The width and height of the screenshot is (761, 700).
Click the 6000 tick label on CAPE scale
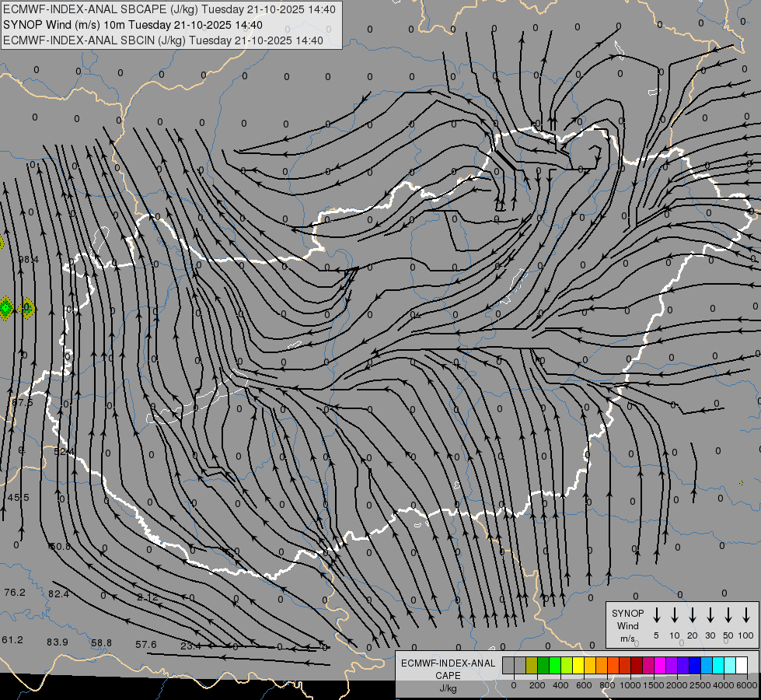(x=748, y=685)
